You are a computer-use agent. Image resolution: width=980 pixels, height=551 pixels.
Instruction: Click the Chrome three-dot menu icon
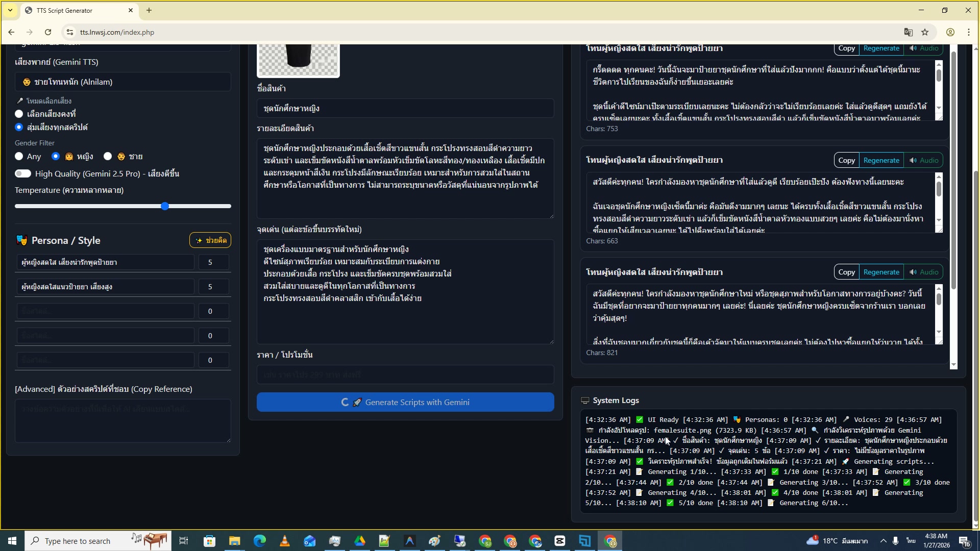point(969,32)
